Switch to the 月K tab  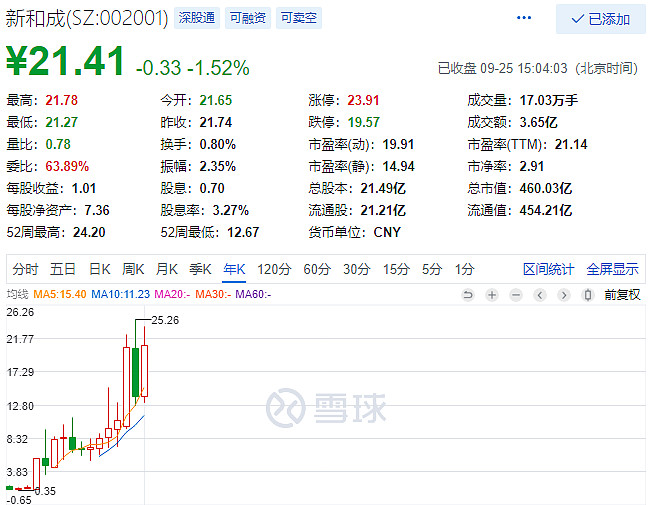click(x=167, y=269)
